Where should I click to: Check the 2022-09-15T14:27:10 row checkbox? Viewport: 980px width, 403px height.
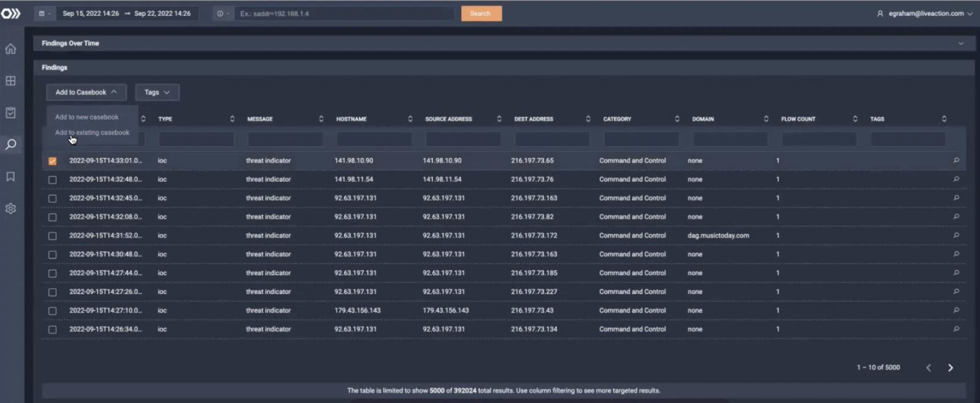pyautogui.click(x=52, y=311)
